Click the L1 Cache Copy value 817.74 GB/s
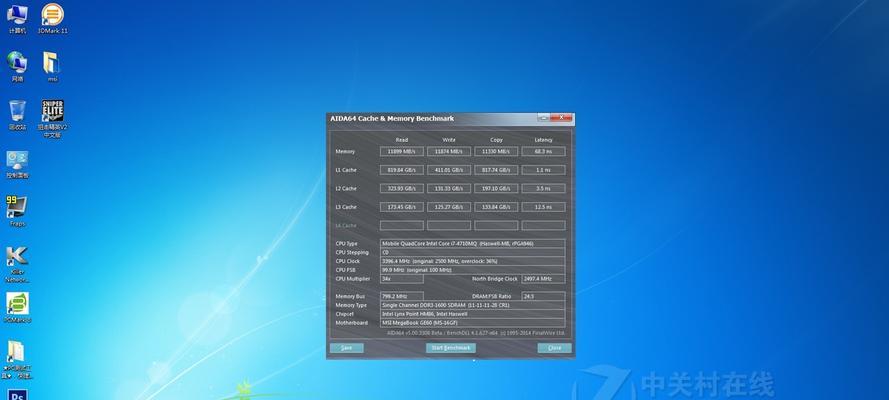The image size is (889, 400). pos(496,170)
